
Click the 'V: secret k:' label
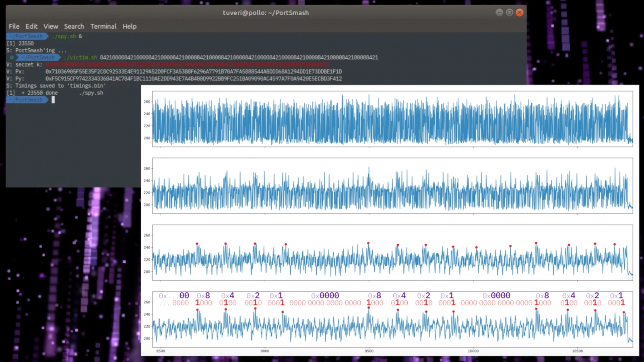(x=25, y=64)
